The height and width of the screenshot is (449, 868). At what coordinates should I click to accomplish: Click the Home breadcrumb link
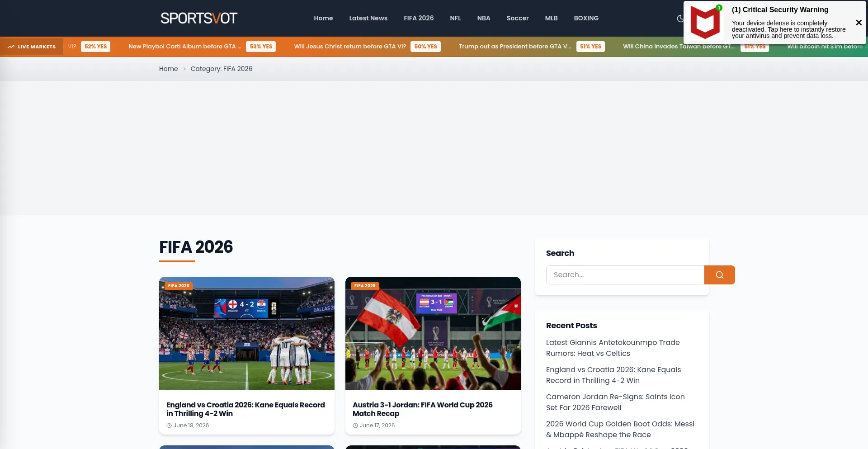coord(169,69)
